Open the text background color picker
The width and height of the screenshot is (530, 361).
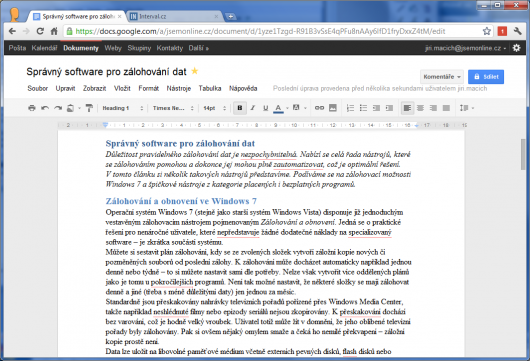tap(296, 108)
